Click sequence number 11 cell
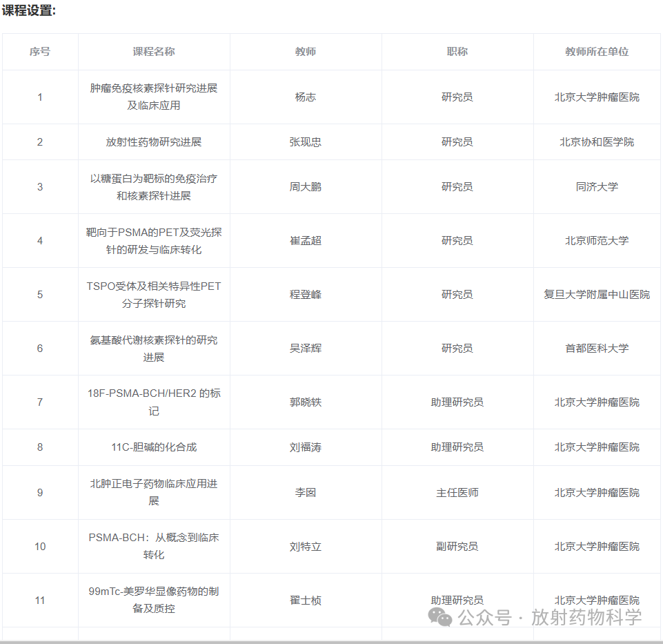This screenshot has height=644, width=663. click(40, 600)
